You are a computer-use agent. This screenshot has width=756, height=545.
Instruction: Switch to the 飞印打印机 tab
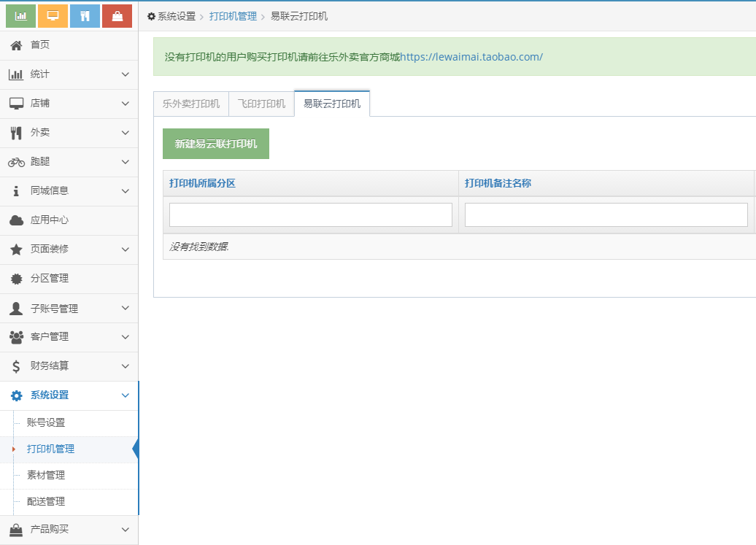(x=261, y=104)
